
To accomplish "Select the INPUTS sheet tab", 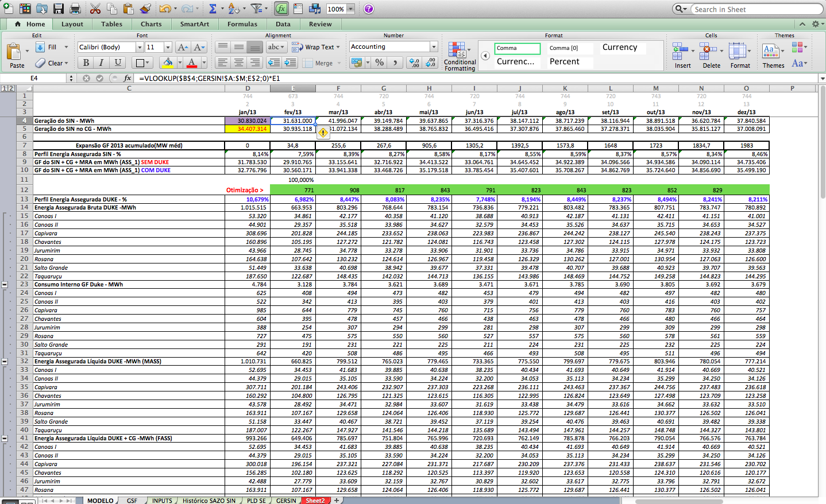I will click(x=162, y=501).
